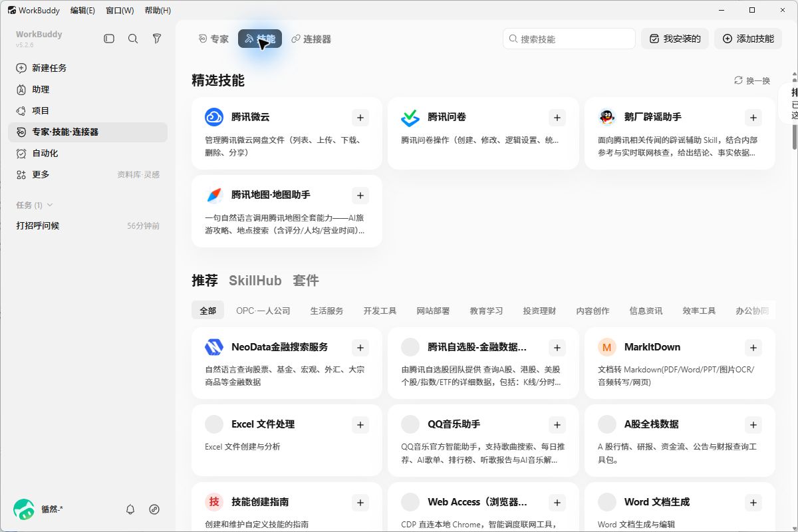The image size is (798, 532).
Task: Filter by 全部 category
Action: pyautogui.click(x=208, y=311)
